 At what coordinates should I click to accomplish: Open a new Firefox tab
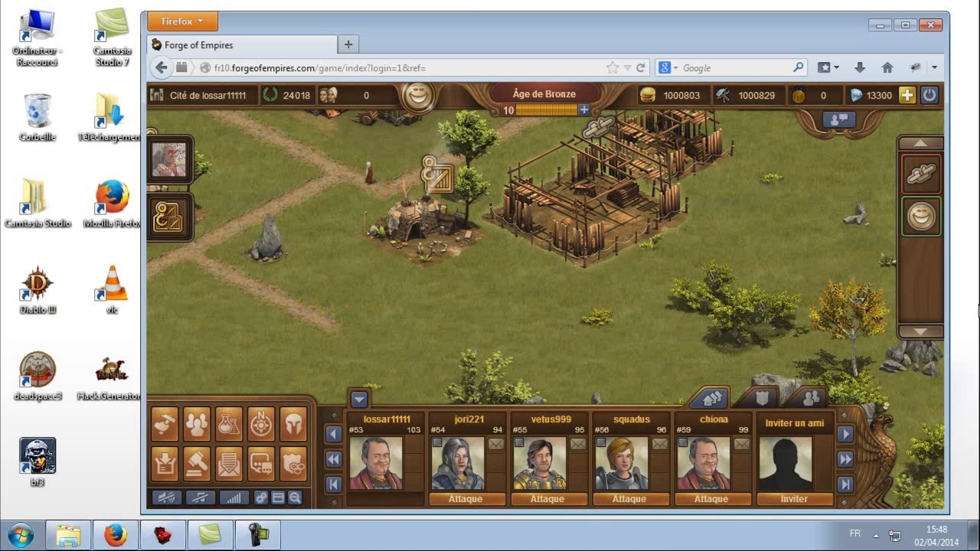click(348, 44)
